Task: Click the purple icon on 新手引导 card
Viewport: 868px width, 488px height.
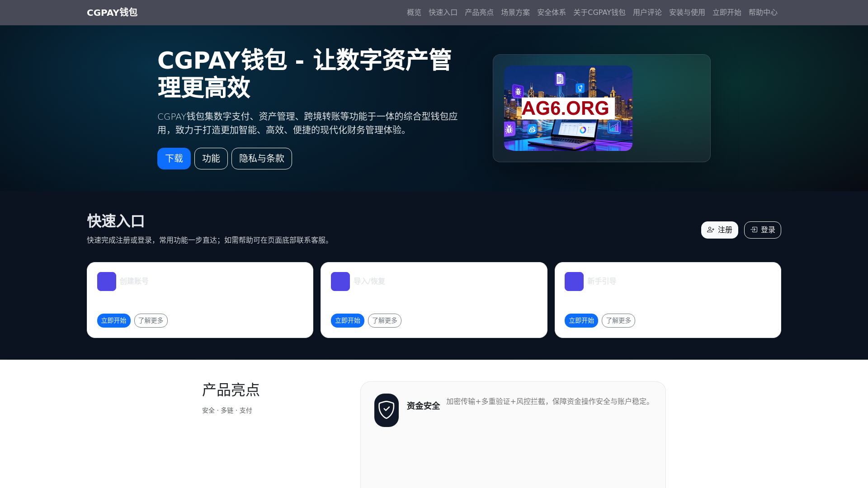Action: click(574, 282)
